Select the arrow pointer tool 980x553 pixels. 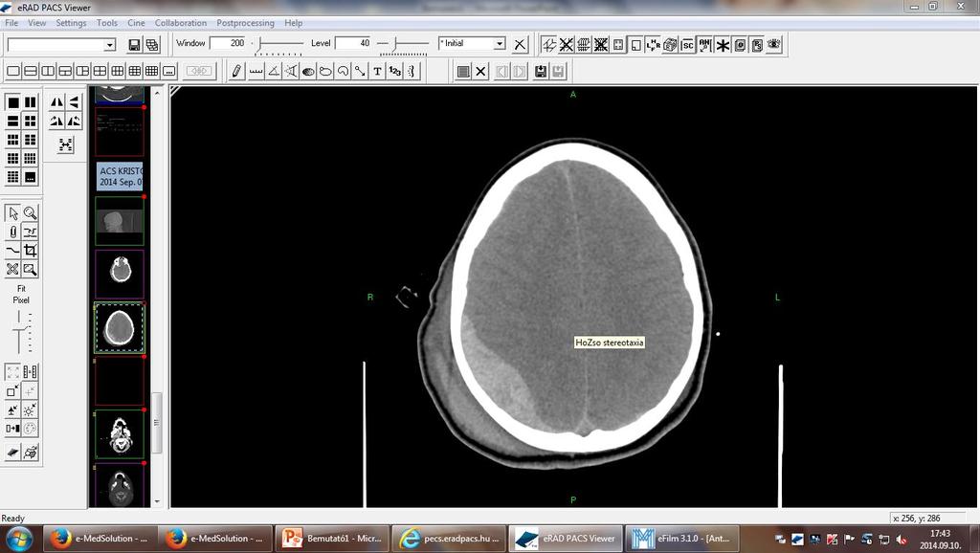click(12, 213)
